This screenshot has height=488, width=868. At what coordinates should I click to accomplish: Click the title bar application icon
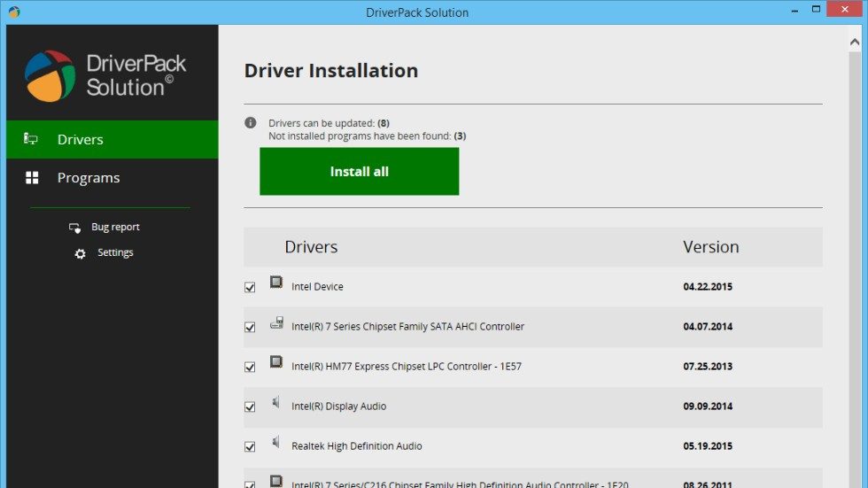14,12
